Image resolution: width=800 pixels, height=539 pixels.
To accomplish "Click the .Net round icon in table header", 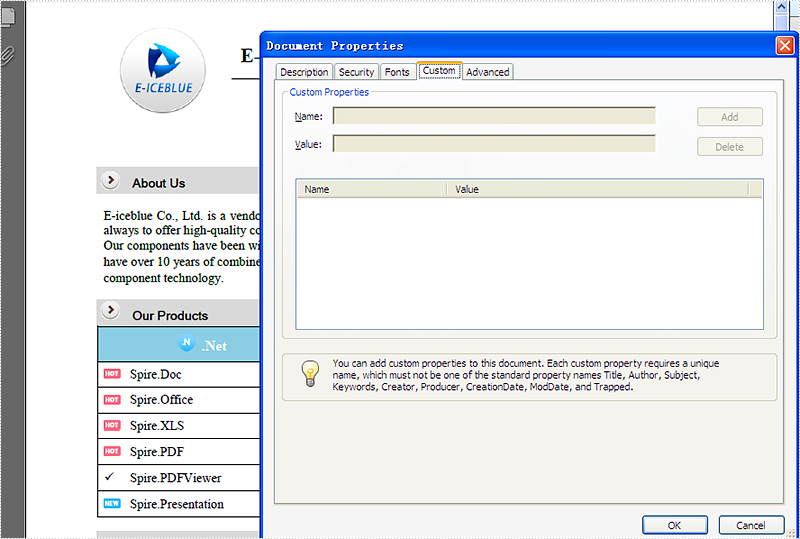I will [186, 342].
